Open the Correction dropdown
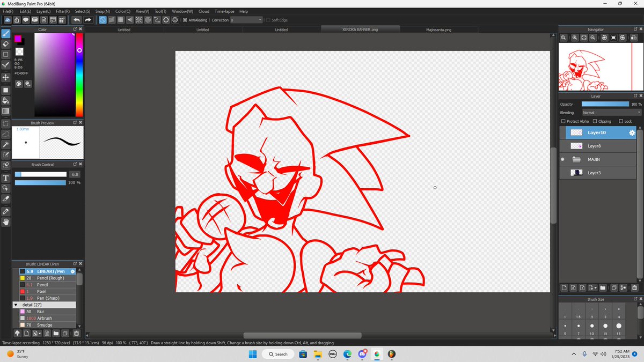Image resolution: width=644 pixels, height=362 pixels. (x=246, y=20)
